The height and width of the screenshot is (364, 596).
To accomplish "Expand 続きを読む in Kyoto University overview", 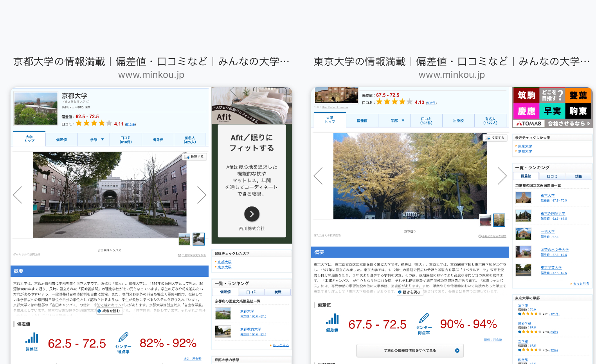I will click(x=109, y=311).
